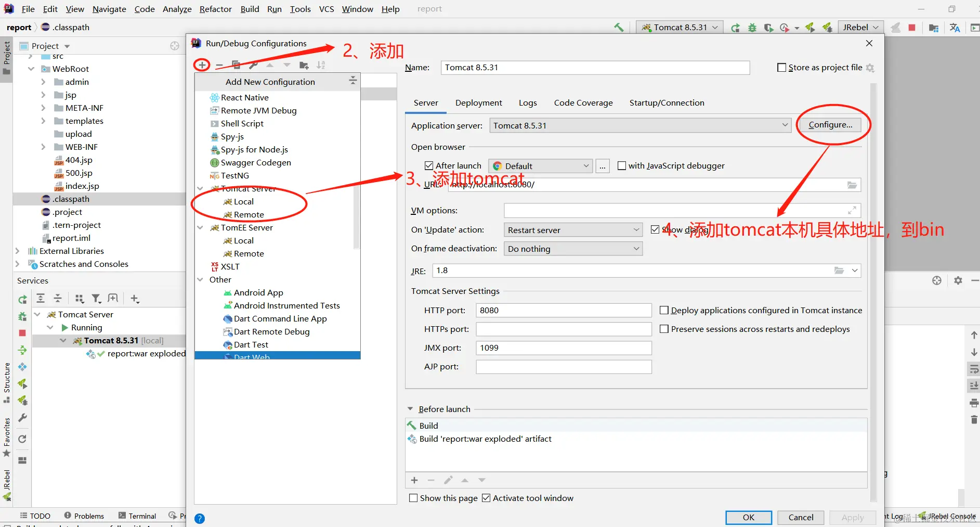Screen dimensions: 980x527
Task: Click the locate target icon in Project panel
Action: coord(175,46)
